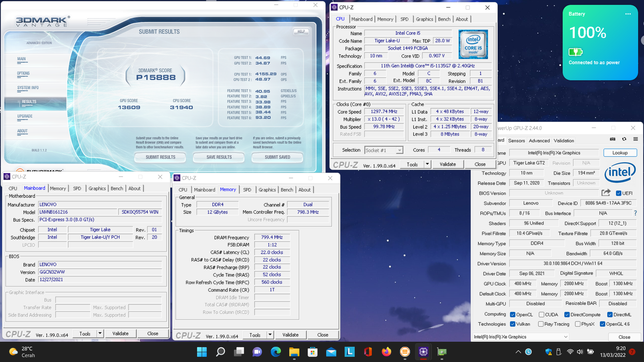
Task: Open File Explorer from the taskbar
Action: coord(294,352)
